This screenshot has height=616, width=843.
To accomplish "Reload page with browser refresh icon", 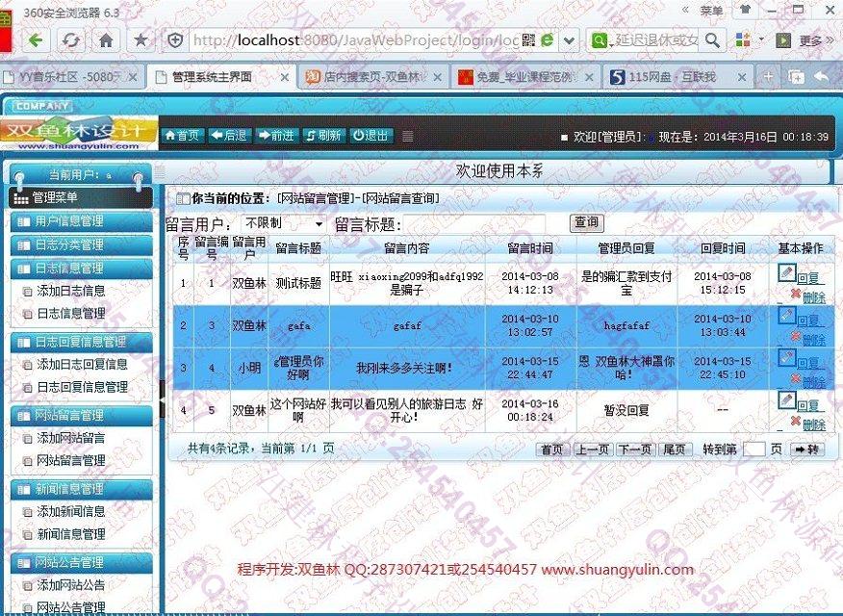I will [x=71, y=39].
